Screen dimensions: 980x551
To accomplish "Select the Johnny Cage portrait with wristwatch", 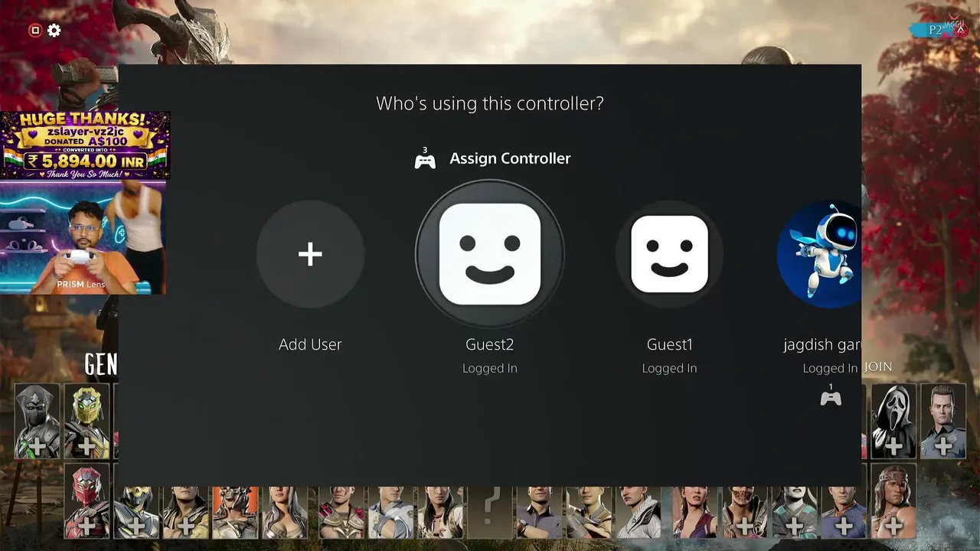I will 539,511.
